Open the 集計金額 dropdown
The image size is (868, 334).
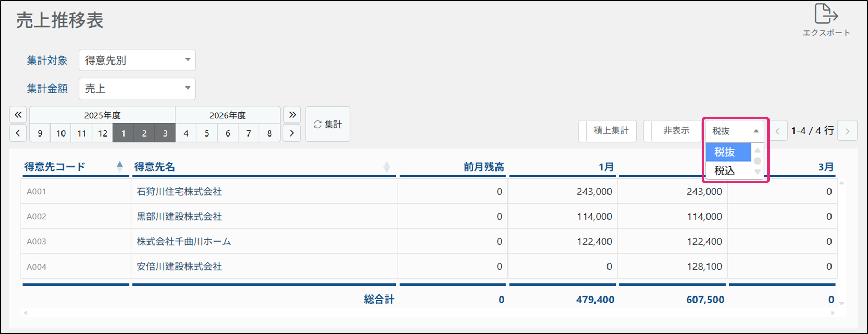tap(137, 89)
